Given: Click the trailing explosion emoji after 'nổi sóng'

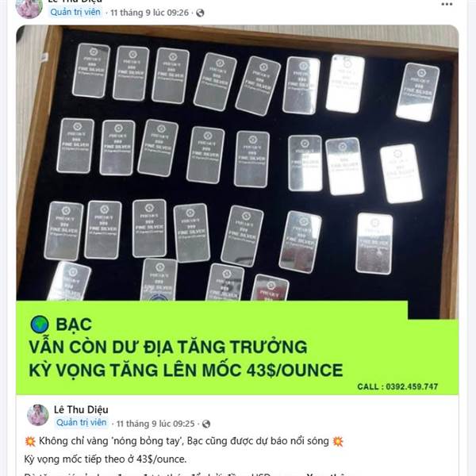Looking at the screenshot, I should [x=338, y=441].
